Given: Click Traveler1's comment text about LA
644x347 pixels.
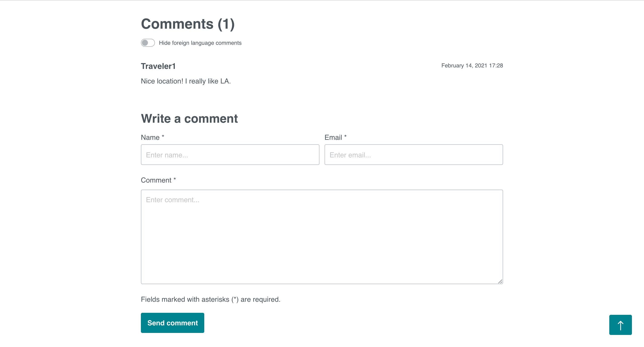Looking at the screenshot, I should point(186,81).
